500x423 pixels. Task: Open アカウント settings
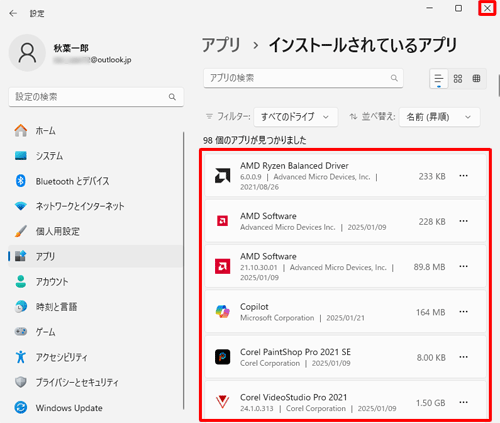click(x=95, y=282)
